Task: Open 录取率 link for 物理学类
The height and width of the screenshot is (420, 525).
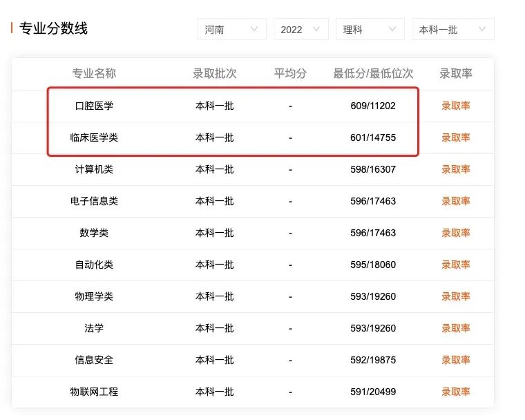Action: 456,296
